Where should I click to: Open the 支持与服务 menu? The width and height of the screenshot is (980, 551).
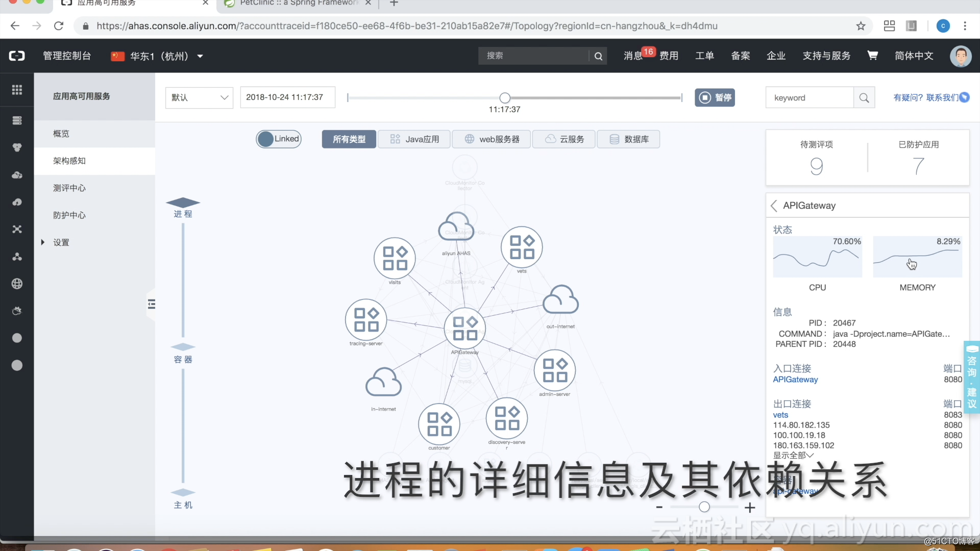tap(826, 56)
